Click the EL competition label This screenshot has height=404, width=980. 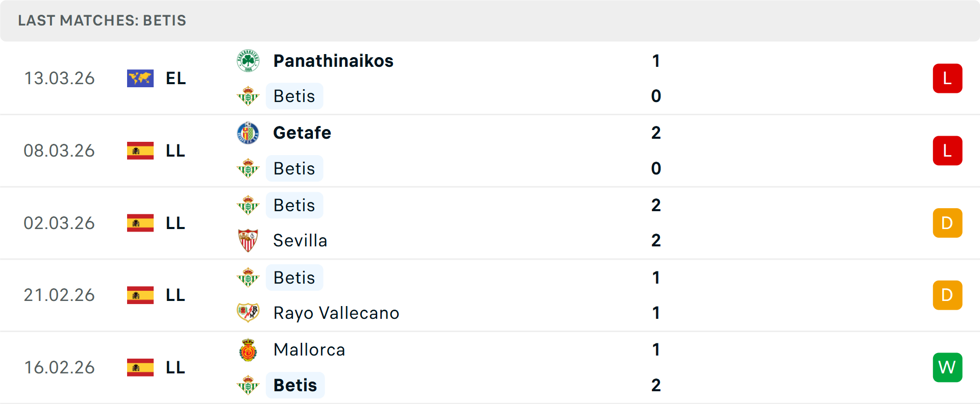point(176,79)
